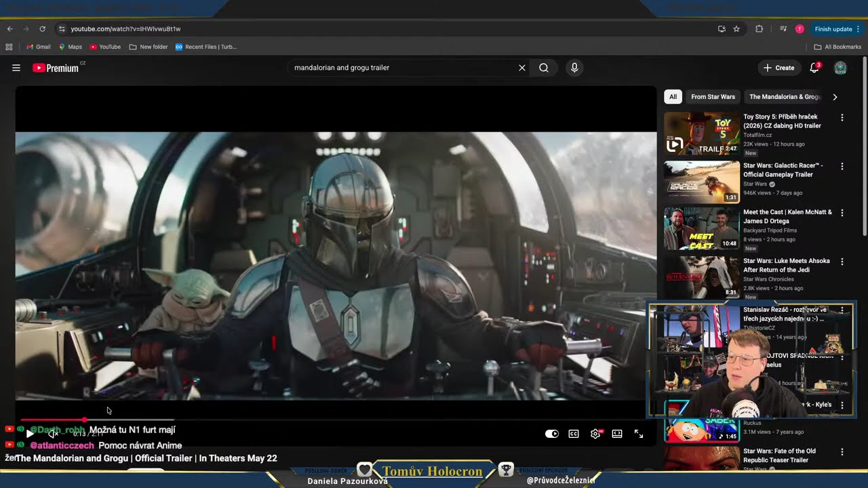This screenshot has height=488, width=868.
Task: Open the YouTube guide hamburger menu
Action: 16,68
